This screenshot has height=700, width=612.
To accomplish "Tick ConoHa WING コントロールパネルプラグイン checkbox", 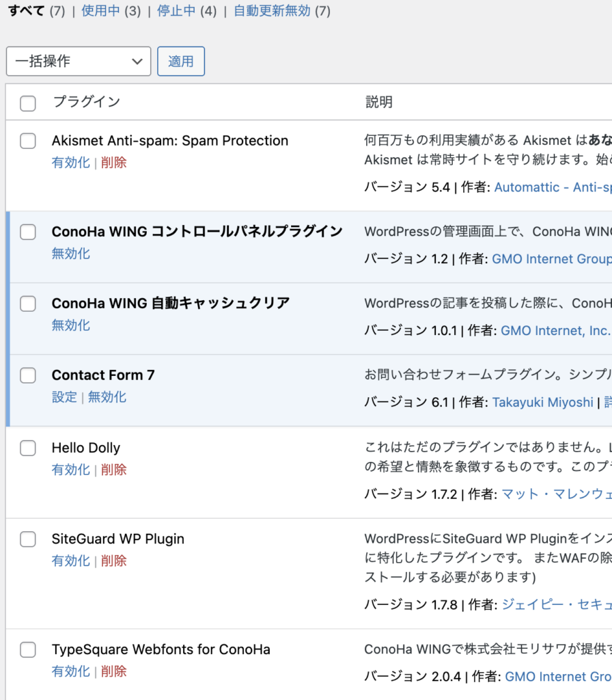I will [27, 232].
